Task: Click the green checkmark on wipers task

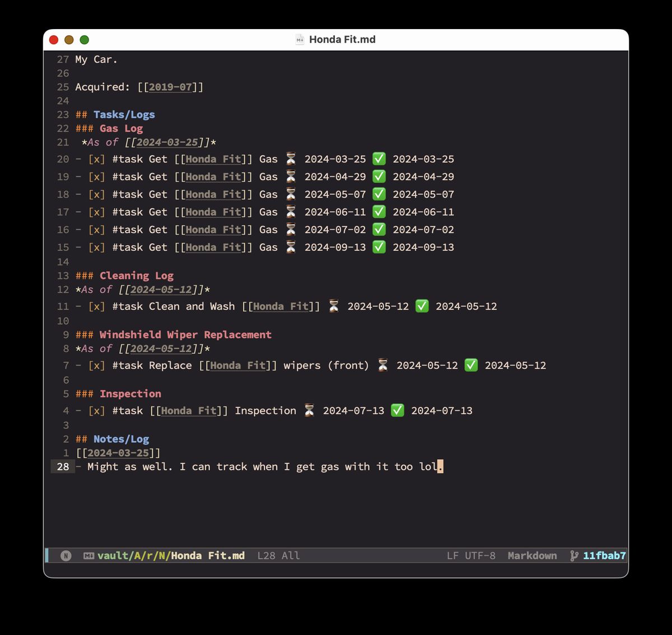Action: click(472, 365)
